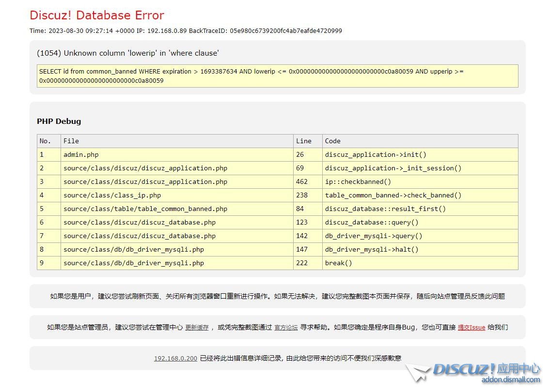Viewport: 549px width, 392px height.
Task: Click line number 147 cell
Action: (x=308, y=249)
